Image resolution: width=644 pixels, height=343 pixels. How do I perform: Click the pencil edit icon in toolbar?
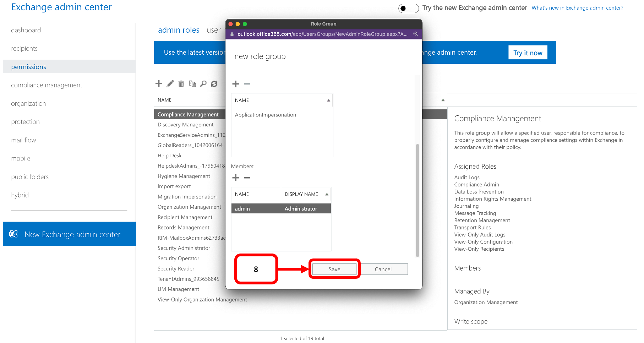point(170,84)
